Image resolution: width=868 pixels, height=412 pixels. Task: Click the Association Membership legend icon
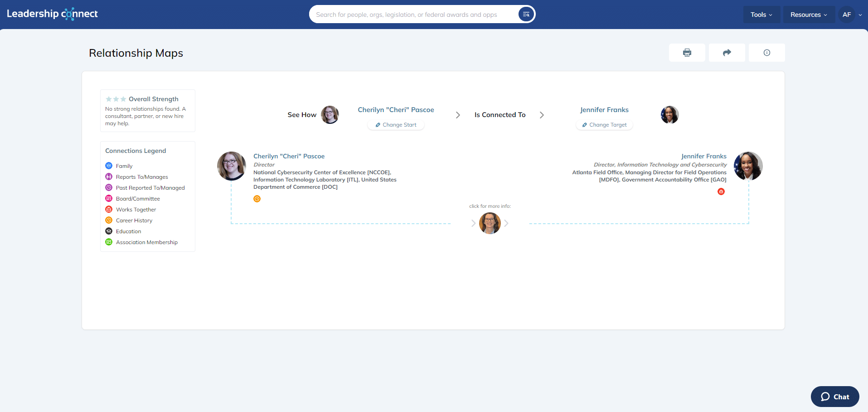click(x=109, y=242)
